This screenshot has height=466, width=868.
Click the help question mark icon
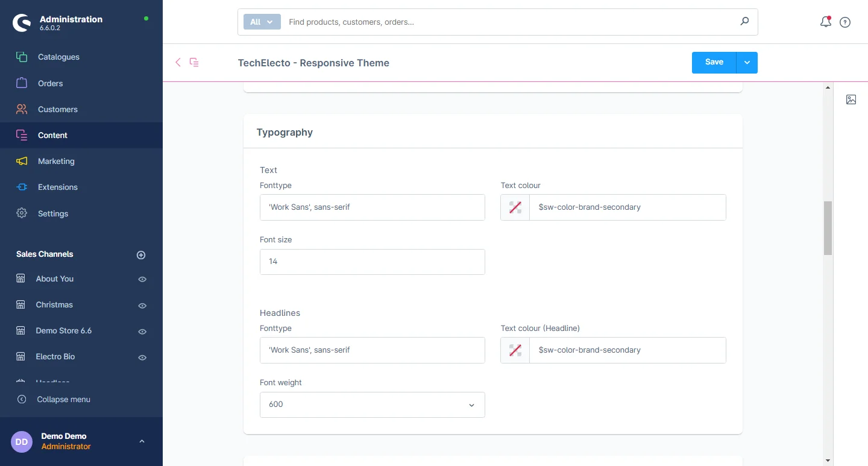(845, 22)
